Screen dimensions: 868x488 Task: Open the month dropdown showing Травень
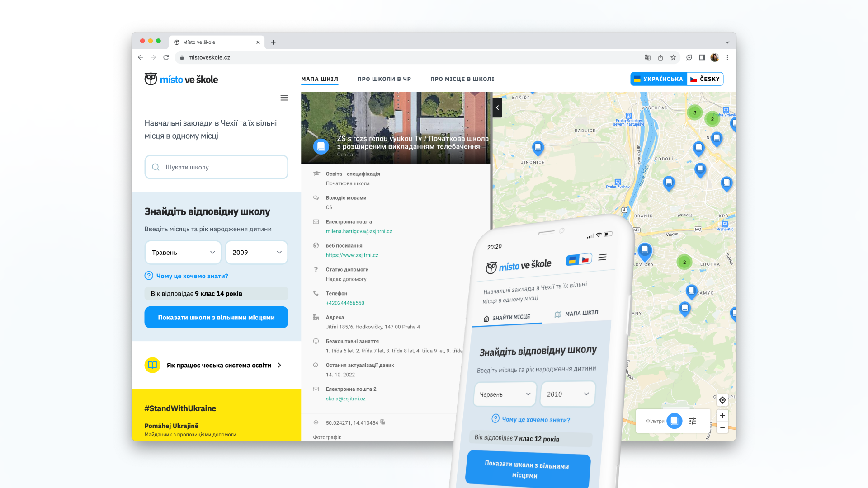click(183, 253)
